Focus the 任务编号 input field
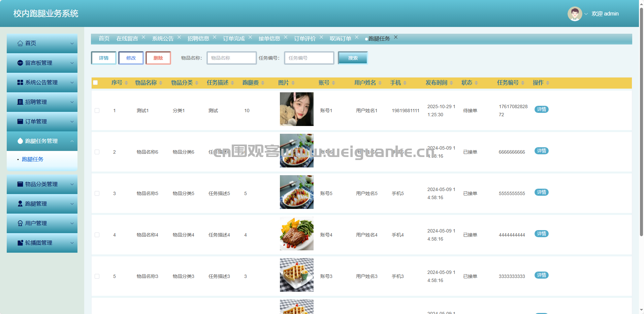The height and width of the screenshot is (314, 644). pyautogui.click(x=309, y=58)
